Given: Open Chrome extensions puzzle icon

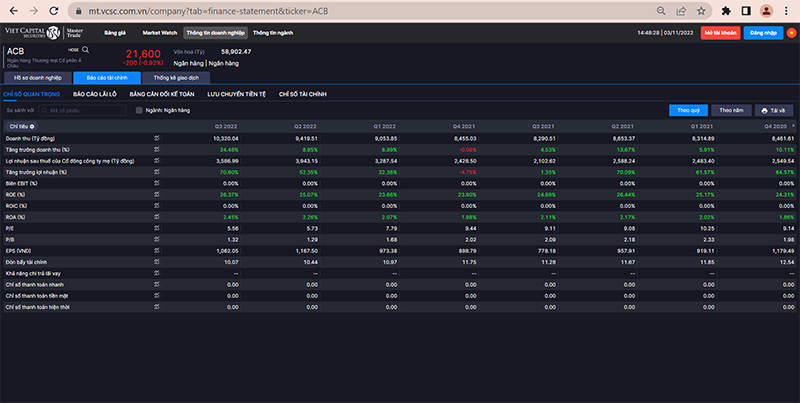Looking at the screenshot, I should point(726,11).
